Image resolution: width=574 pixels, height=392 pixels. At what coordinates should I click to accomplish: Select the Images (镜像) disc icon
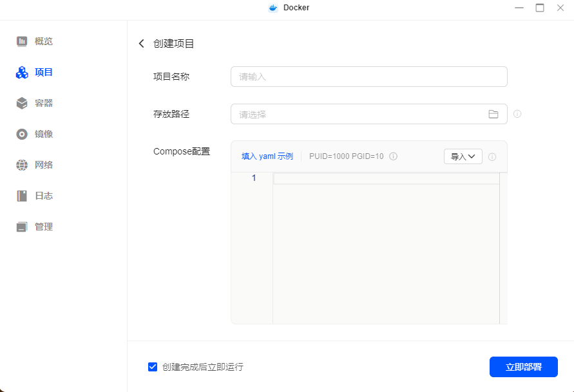click(22, 134)
